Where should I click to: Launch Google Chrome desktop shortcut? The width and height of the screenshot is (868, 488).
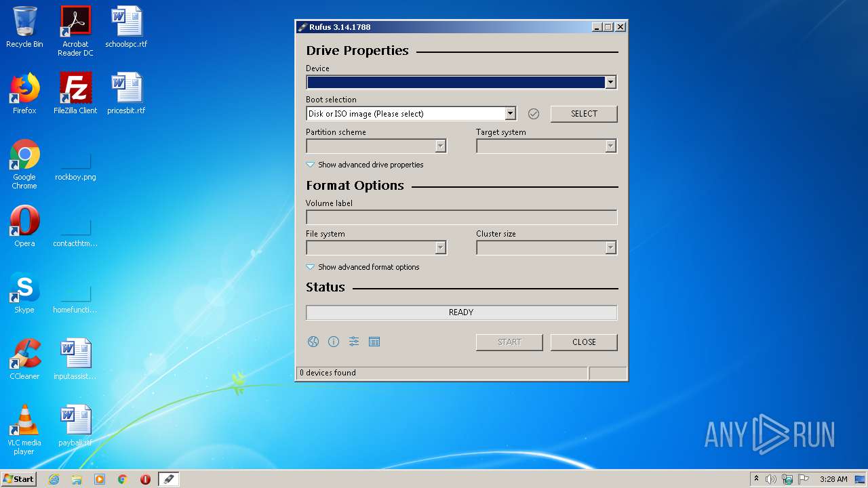click(24, 164)
